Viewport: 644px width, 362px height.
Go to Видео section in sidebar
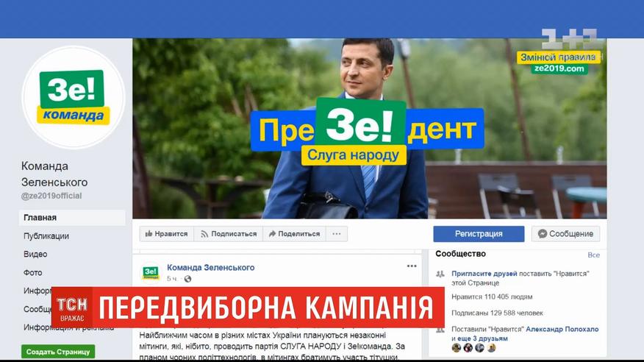point(35,254)
